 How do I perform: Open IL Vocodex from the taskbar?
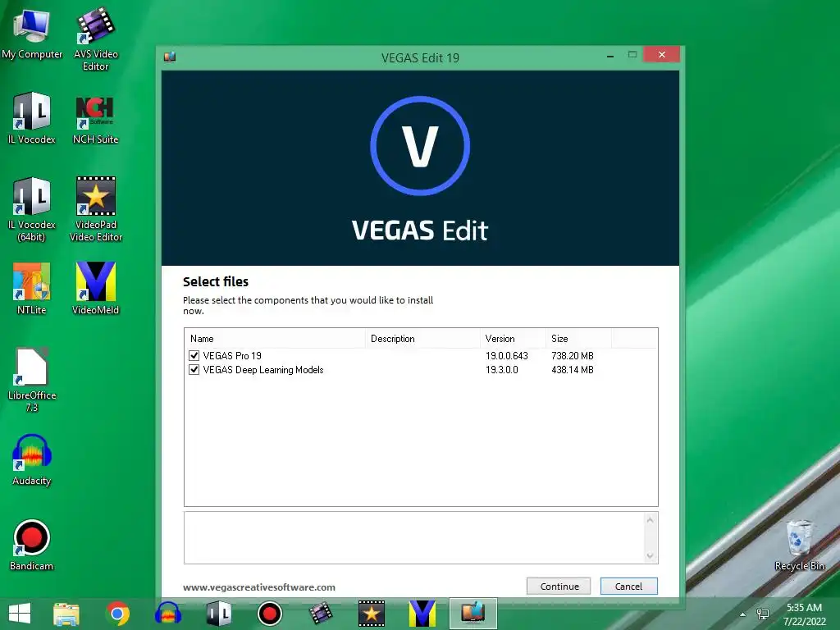[219, 614]
